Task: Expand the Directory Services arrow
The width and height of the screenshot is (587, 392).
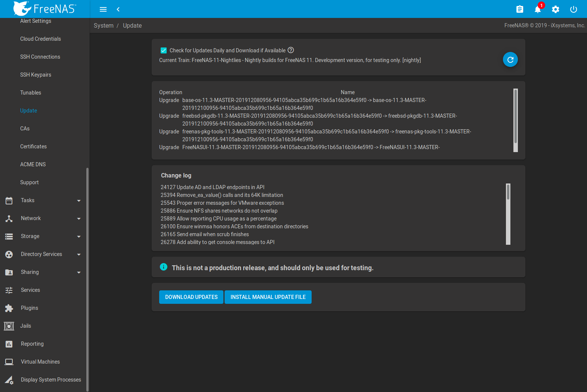Action: point(79,254)
